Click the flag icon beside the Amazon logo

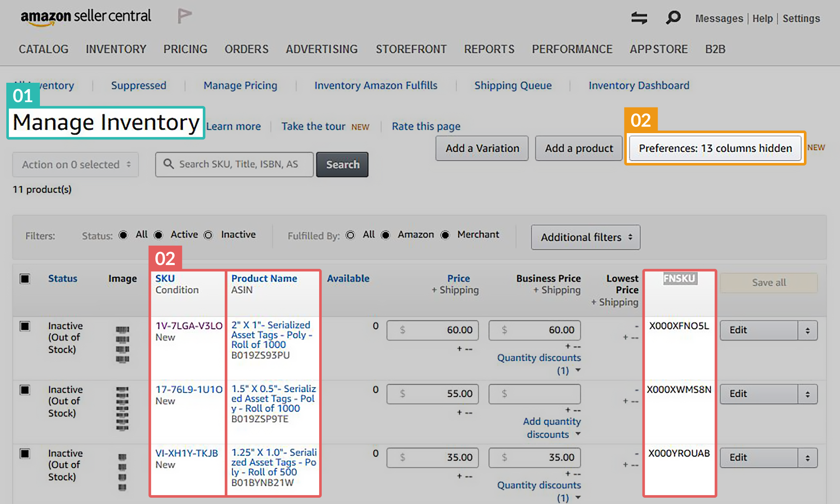point(184,16)
